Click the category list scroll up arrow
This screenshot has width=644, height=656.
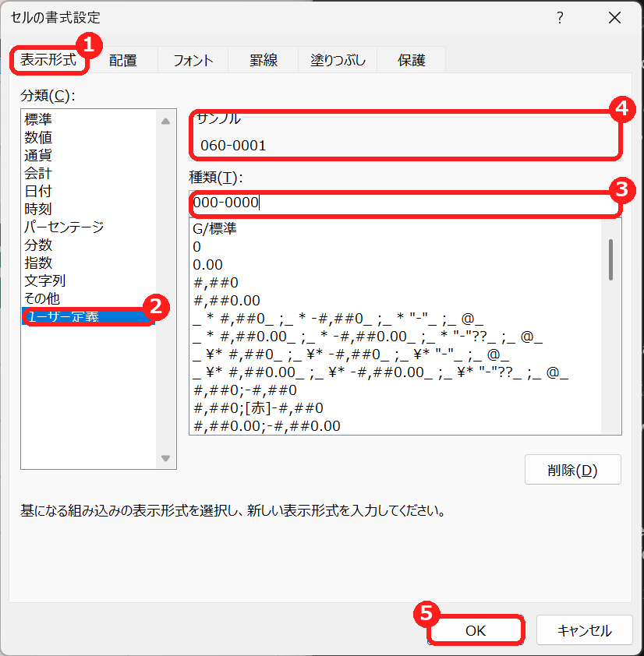point(166,122)
